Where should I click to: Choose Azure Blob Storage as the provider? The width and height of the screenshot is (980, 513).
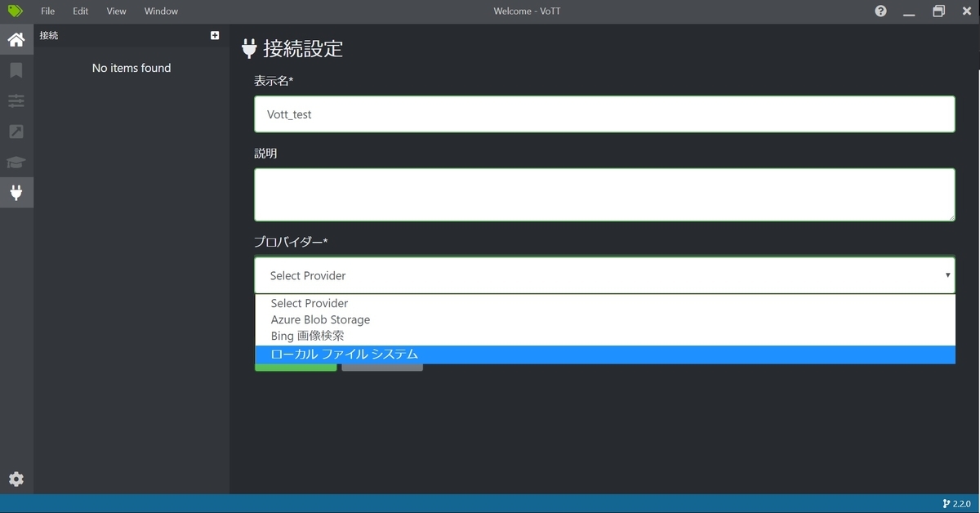tap(320, 319)
